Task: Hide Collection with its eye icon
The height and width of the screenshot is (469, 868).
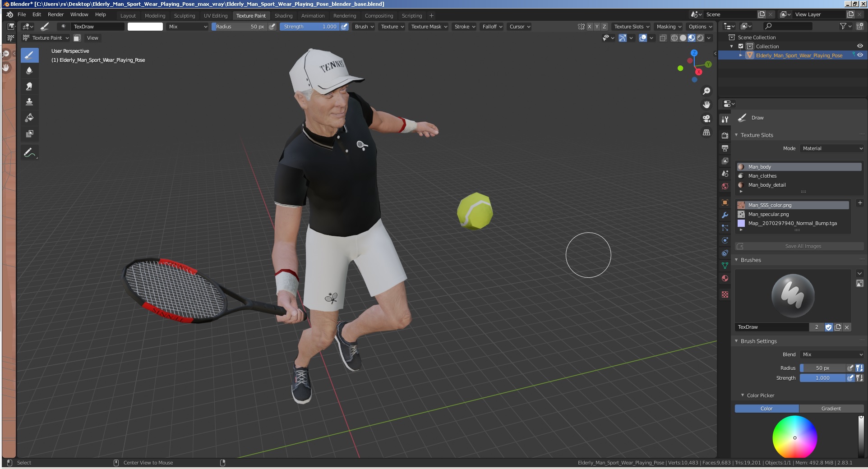Action: pos(860,46)
